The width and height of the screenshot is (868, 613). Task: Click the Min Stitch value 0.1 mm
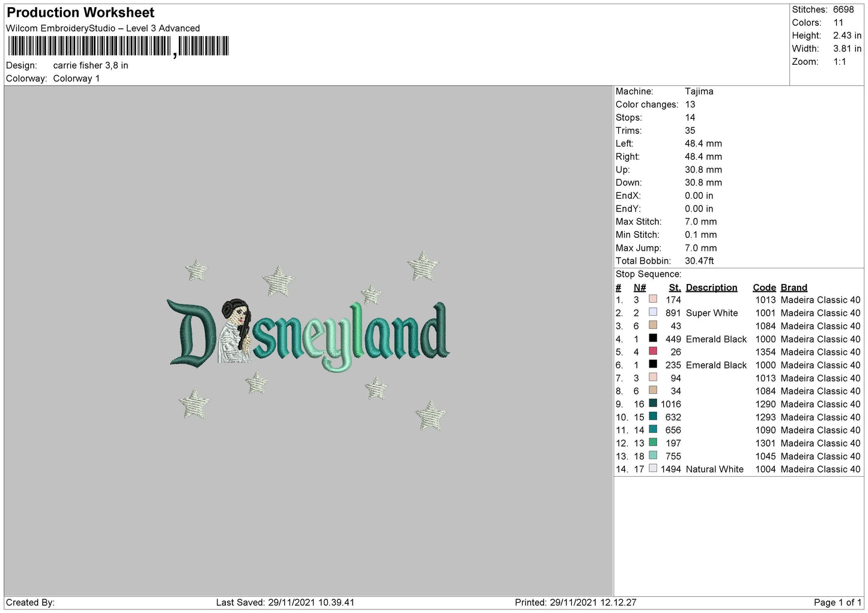click(701, 235)
